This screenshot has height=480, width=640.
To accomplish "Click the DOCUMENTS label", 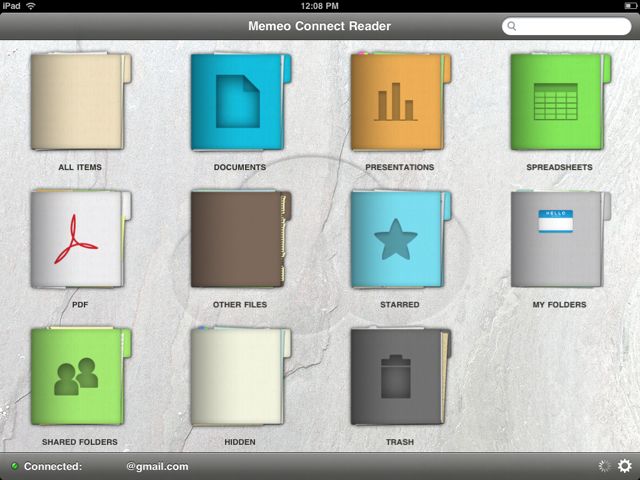I will [x=240, y=167].
